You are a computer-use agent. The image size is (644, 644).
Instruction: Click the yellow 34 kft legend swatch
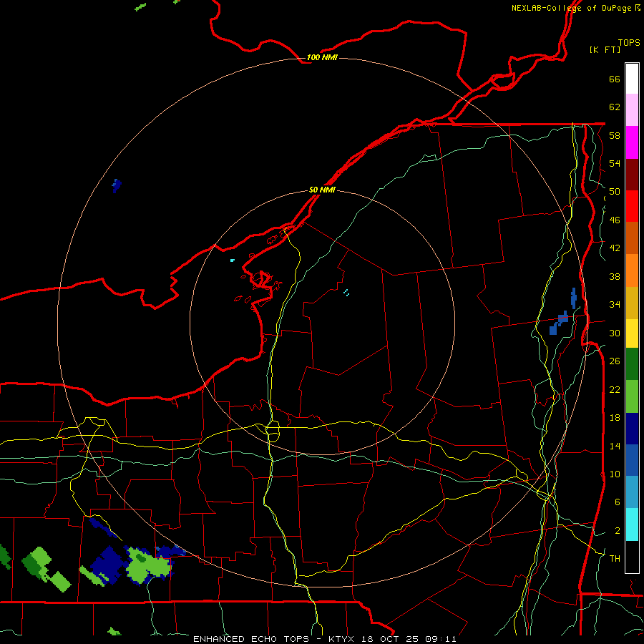pyautogui.click(x=632, y=333)
